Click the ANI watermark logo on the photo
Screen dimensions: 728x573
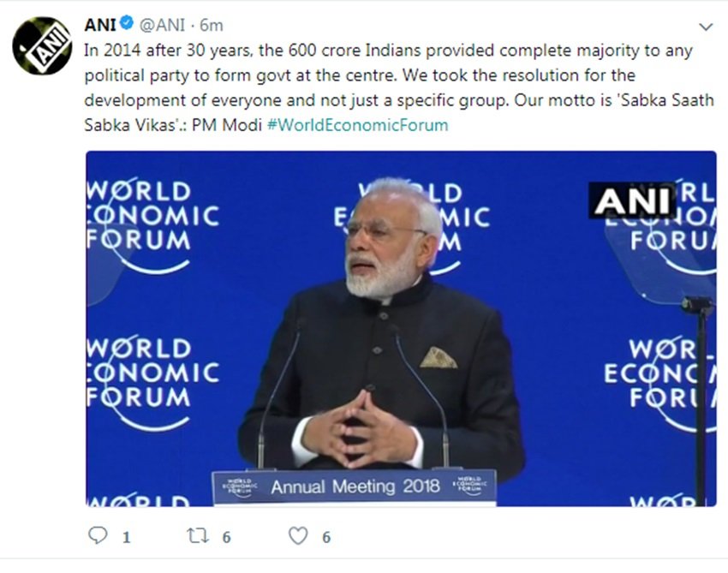point(632,201)
